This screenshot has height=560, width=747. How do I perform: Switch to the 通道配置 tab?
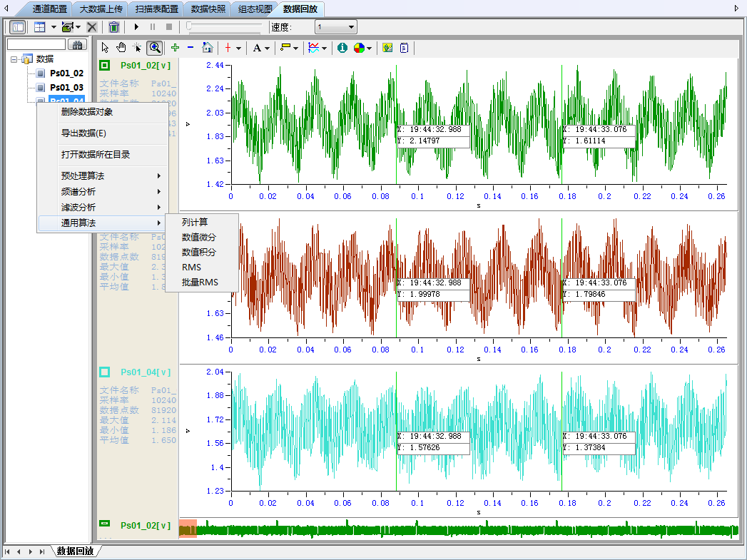(x=49, y=9)
